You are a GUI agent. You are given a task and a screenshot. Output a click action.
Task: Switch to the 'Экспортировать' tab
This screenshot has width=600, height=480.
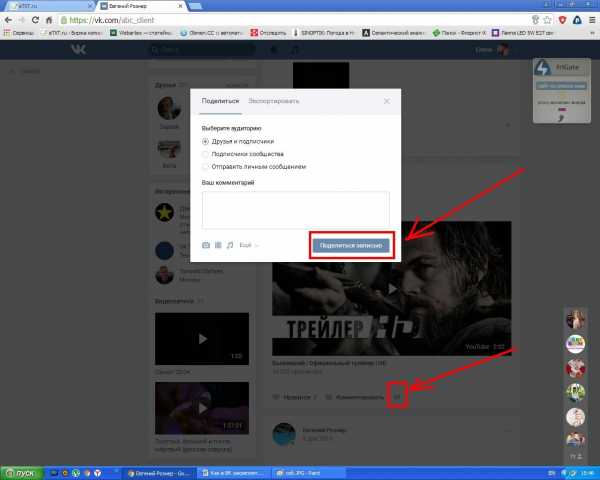point(274,101)
